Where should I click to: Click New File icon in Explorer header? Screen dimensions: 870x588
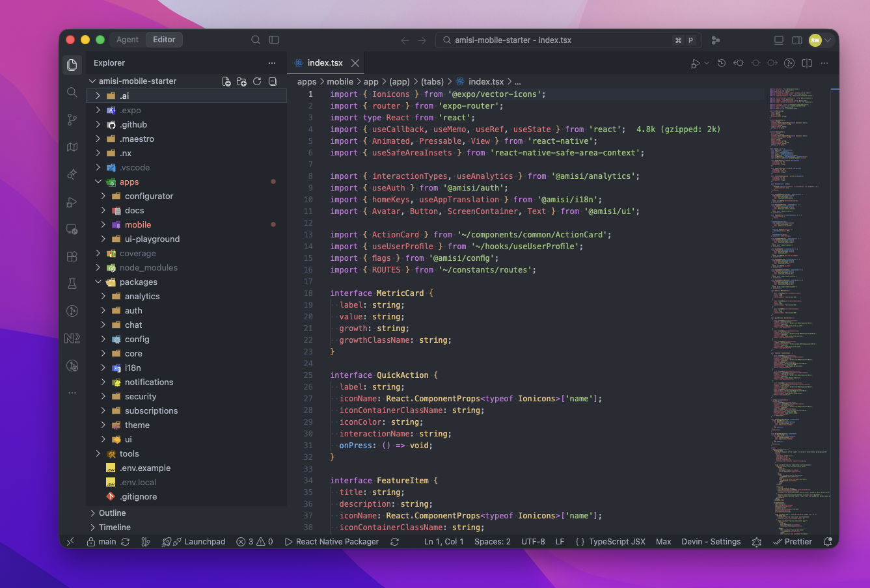(x=226, y=81)
